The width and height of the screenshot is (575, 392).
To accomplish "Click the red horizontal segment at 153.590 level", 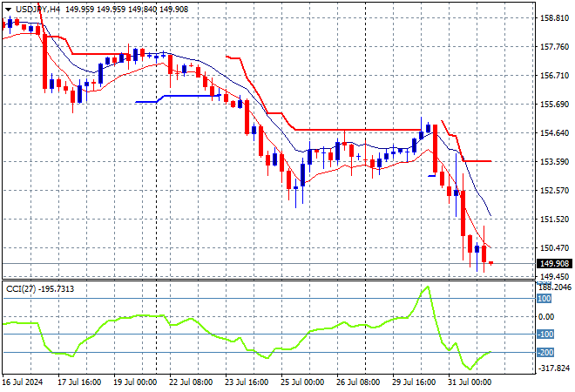I will tap(477, 161).
